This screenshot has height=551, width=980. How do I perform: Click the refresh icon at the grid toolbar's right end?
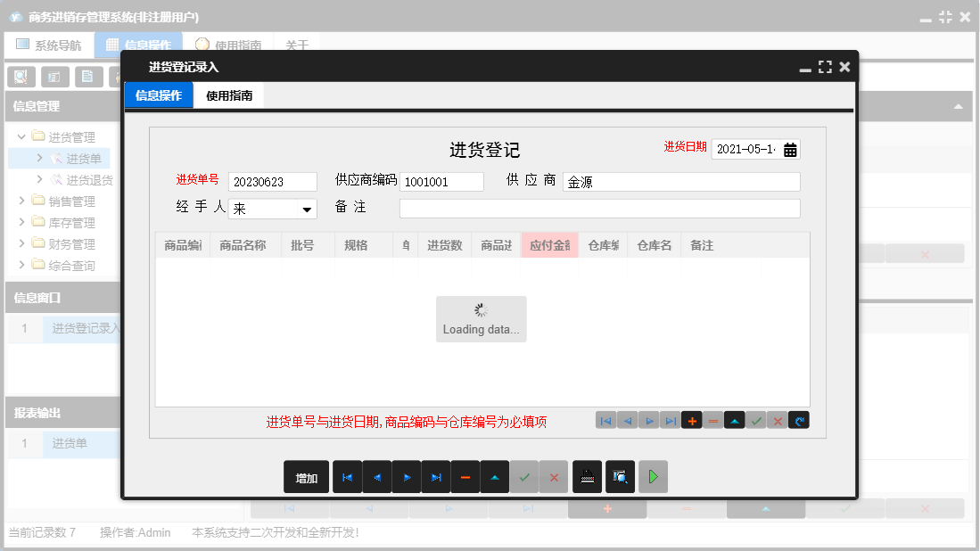pyautogui.click(x=799, y=419)
